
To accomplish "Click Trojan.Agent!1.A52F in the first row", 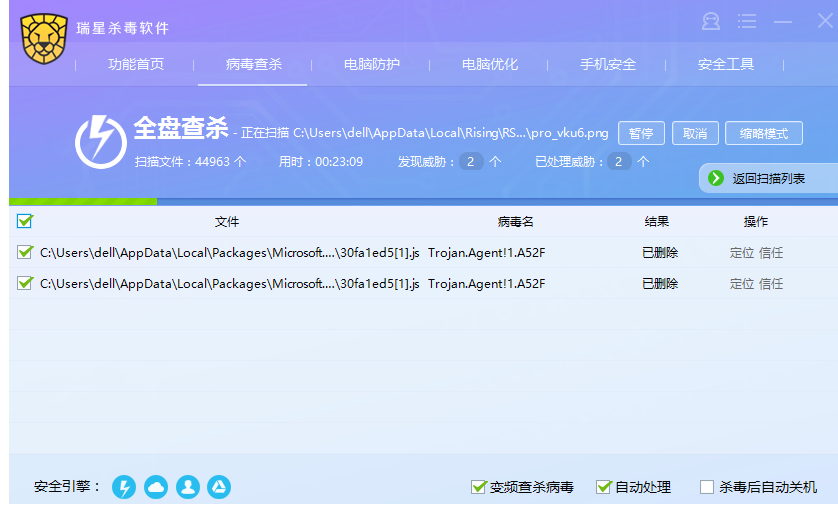I will pos(486,253).
